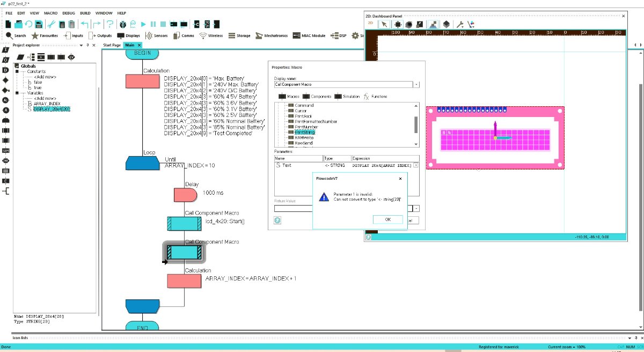Screen dimensions: 644x352
Task: Select the arrow cursor tool in Dashboard Panel
Action: pos(384,24)
